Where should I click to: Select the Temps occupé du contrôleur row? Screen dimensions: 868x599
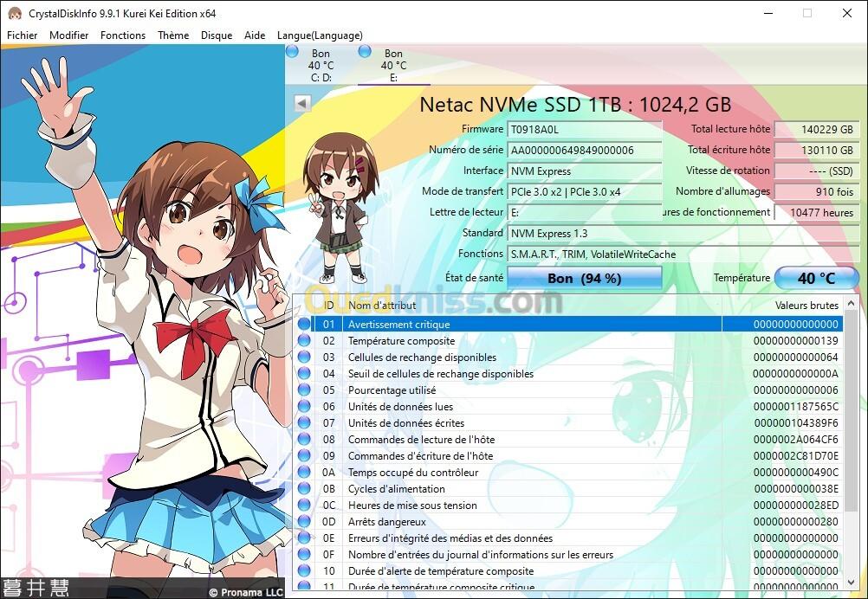point(570,473)
